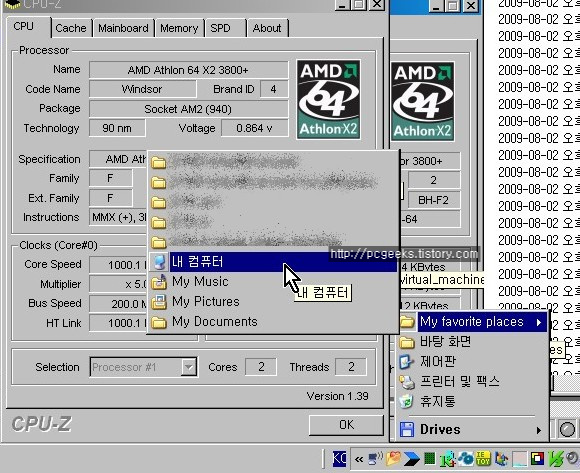Click the Package value Socket AM2 (940)
The image size is (580, 473).
(x=188, y=109)
